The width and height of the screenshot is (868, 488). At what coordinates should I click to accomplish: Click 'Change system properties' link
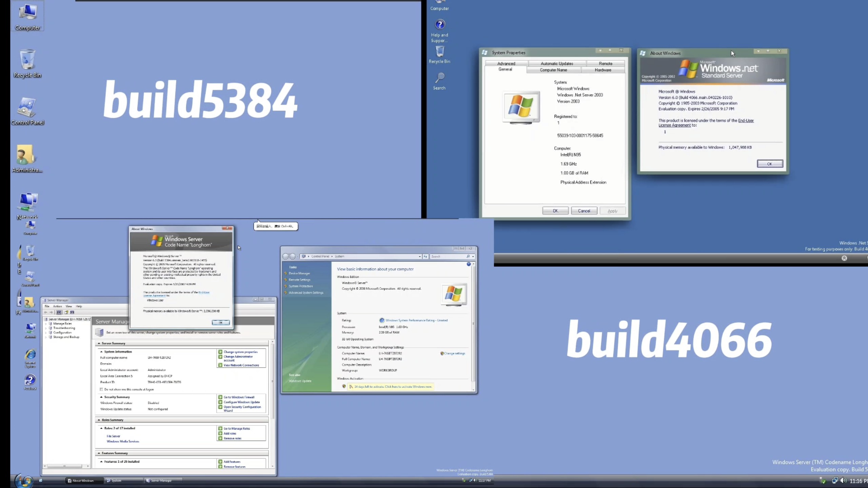coord(240,352)
